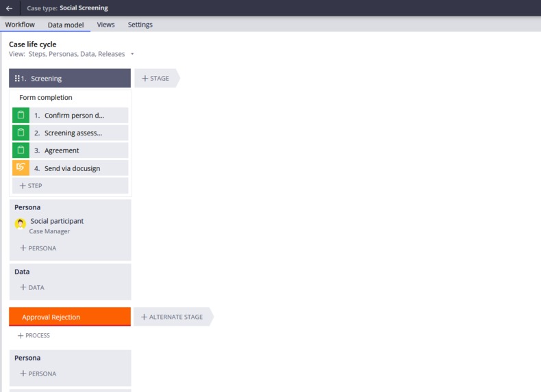The width and height of the screenshot is (541, 392).
Task: Add a new stage
Action: coord(155,78)
